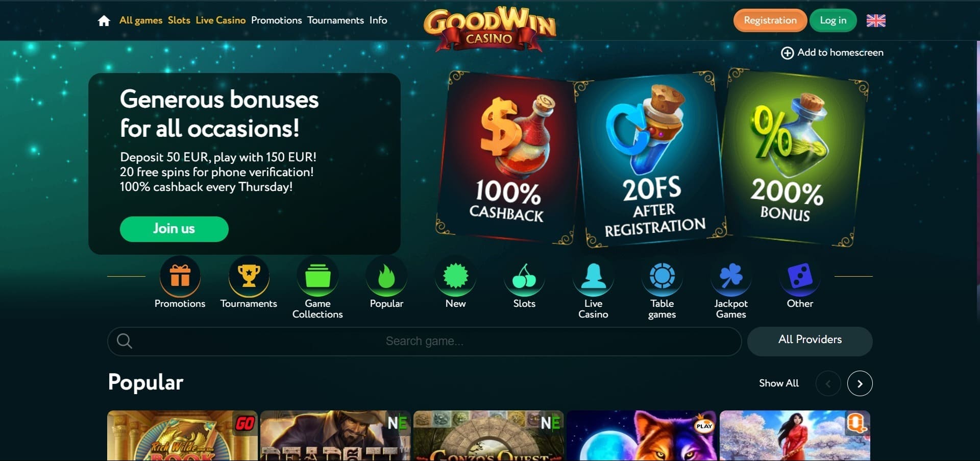Click the Show All link for Popular
Screen dimensions: 980x461
[x=779, y=383]
